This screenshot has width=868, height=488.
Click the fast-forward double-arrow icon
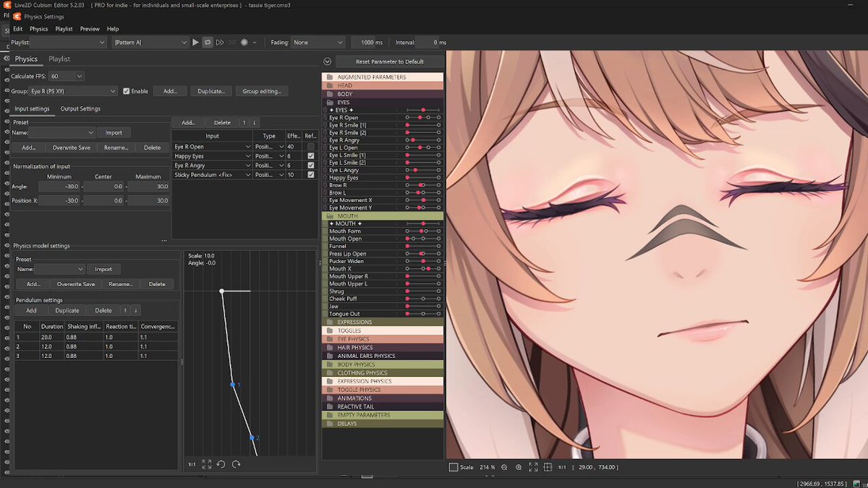click(x=220, y=43)
